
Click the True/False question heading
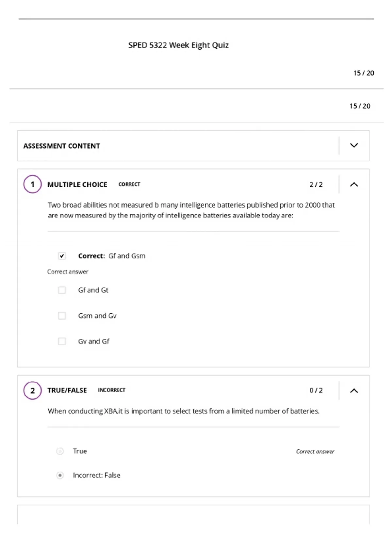[x=67, y=390]
